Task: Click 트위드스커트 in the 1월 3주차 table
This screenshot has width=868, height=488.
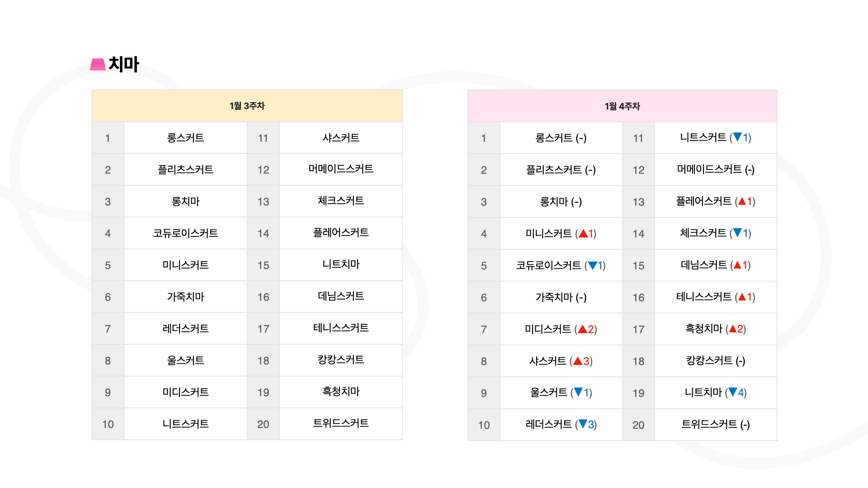Action: click(341, 424)
